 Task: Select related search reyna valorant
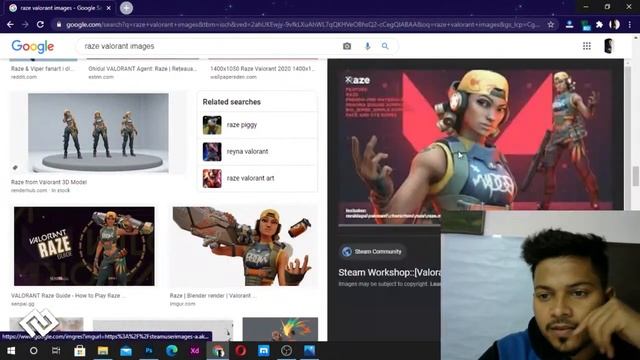[x=257, y=151]
